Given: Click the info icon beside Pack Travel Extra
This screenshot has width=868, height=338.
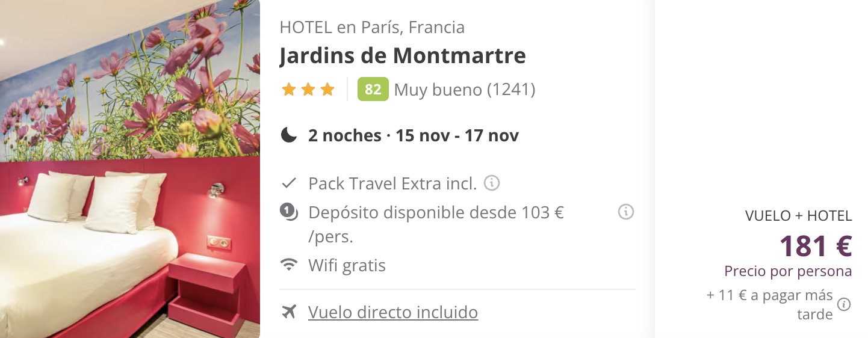Looking at the screenshot, I should pos(492,183).
